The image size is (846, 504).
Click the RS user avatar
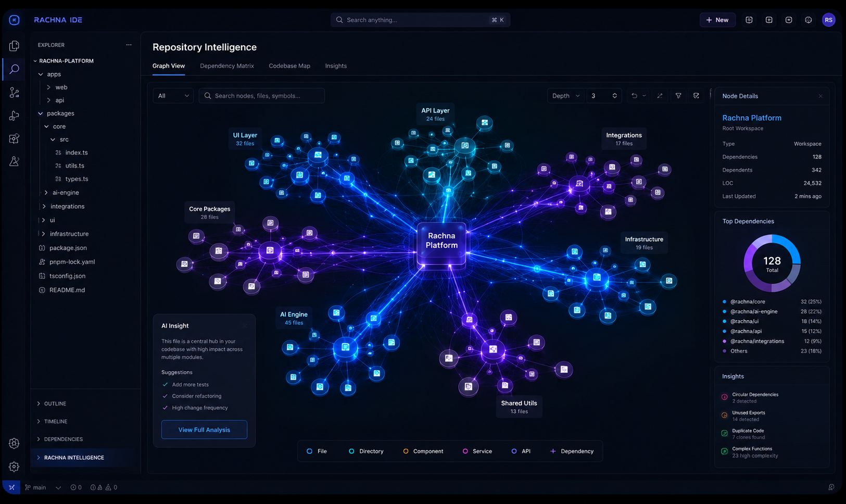(x=828, y=20)
